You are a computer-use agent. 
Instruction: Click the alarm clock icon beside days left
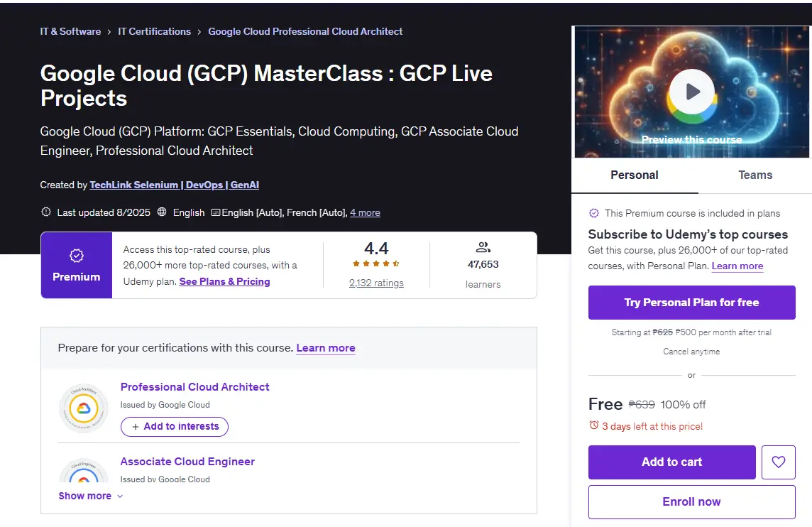pos(594,425)
